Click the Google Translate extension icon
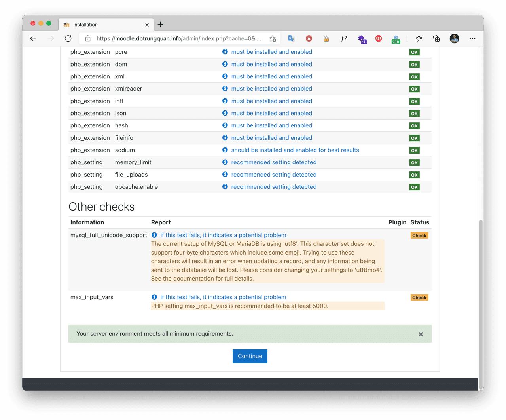Screen dimensions: 506x420 coord(291,38)
